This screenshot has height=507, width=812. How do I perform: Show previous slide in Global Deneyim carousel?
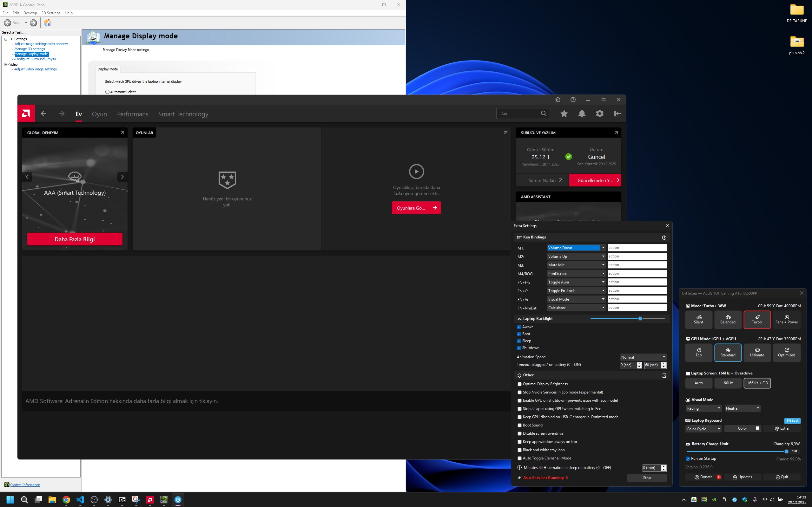click(27, 177)
